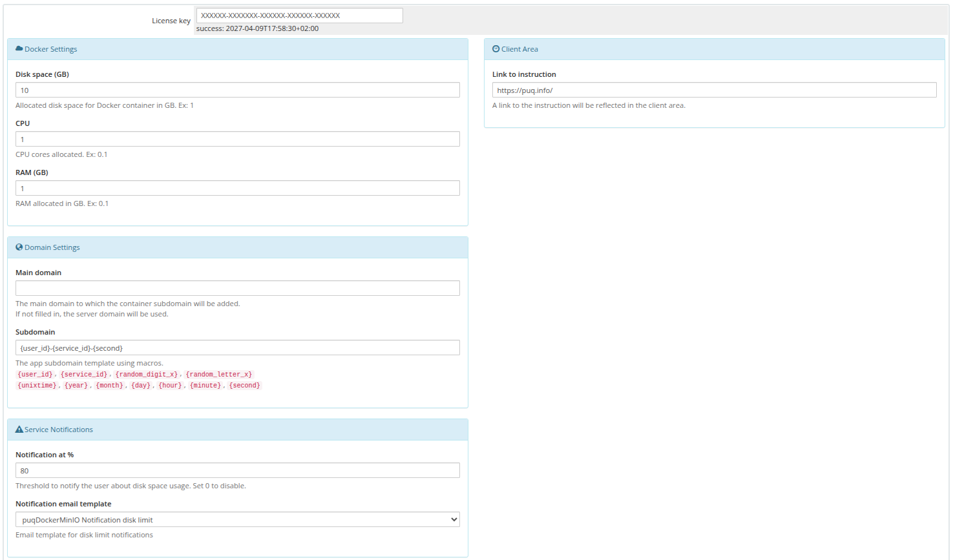Click the warning icon on Service Notifications
This screenshot has height=560, width=953.
(x=20, y=429)
